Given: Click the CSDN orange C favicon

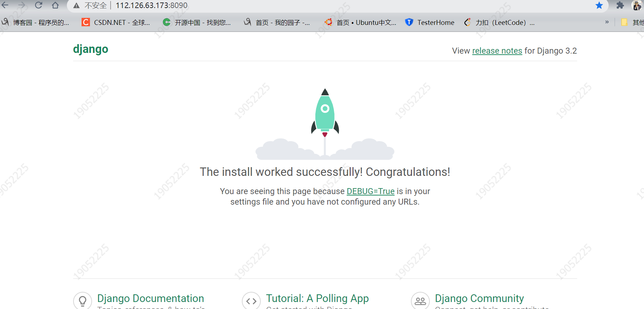Looking at the screenshot, I should [86, 22].
